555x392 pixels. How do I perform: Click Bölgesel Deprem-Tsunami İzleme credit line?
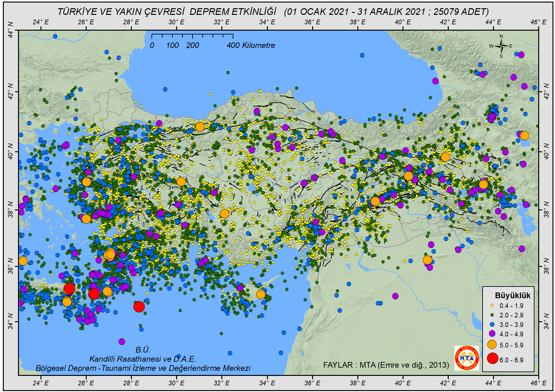tap(143, 368)
